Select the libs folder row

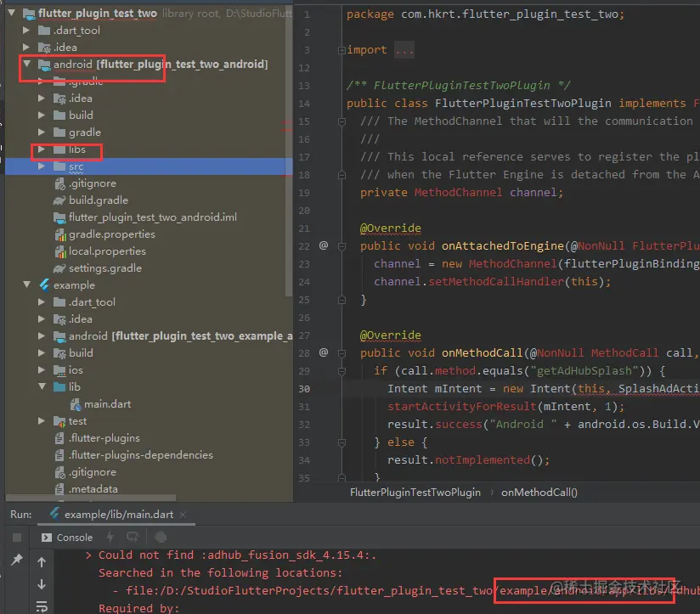149,149
